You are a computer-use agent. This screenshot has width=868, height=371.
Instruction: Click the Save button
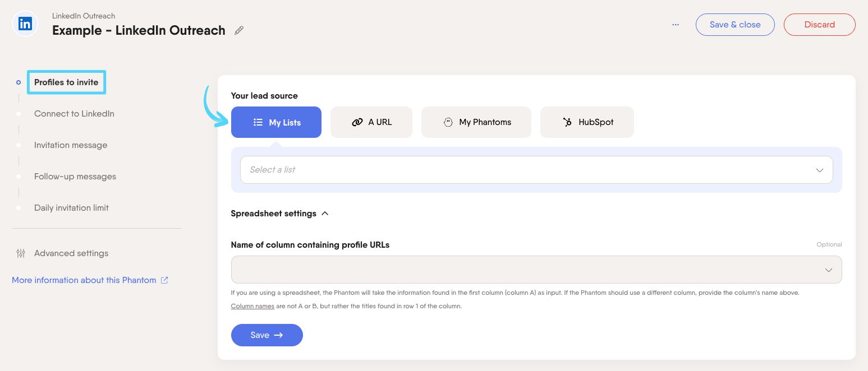click(x=267, y=335)
